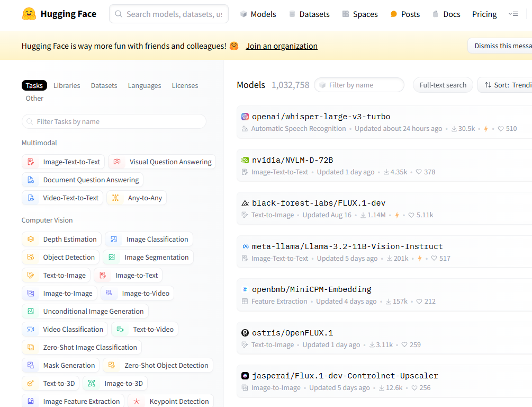The image size is (532, 407).
Task: Click the Join an organization link
Action: 282,46
